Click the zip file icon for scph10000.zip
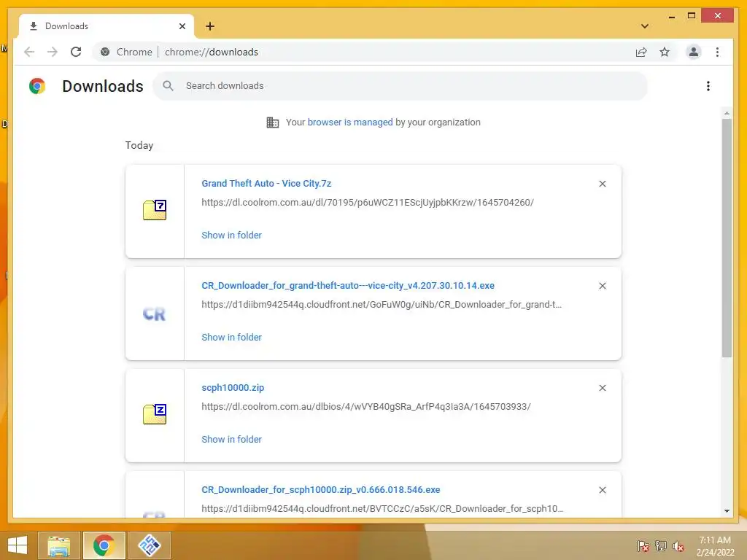 click(x=155, y=414)
